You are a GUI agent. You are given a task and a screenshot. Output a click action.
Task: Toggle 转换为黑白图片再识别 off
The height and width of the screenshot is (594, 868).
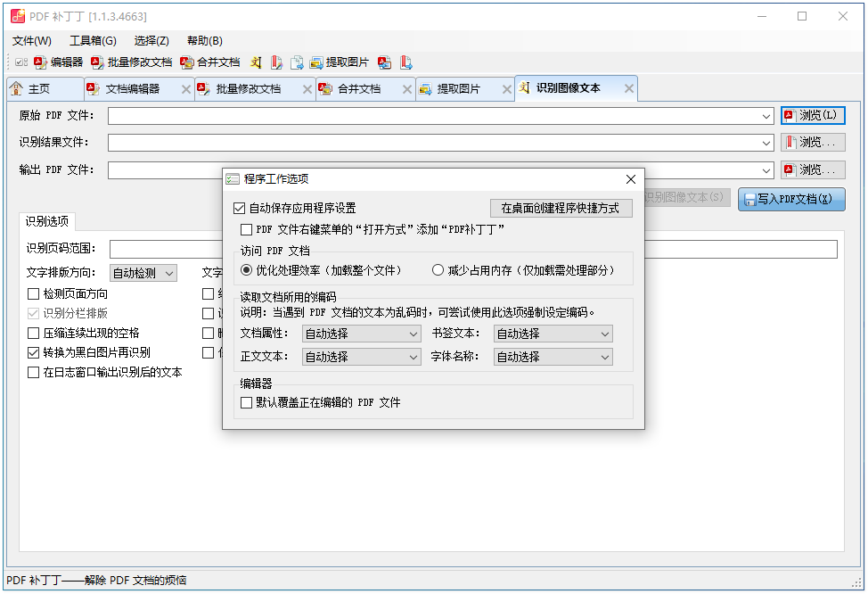pyautogui.click(x=32, y=352)
